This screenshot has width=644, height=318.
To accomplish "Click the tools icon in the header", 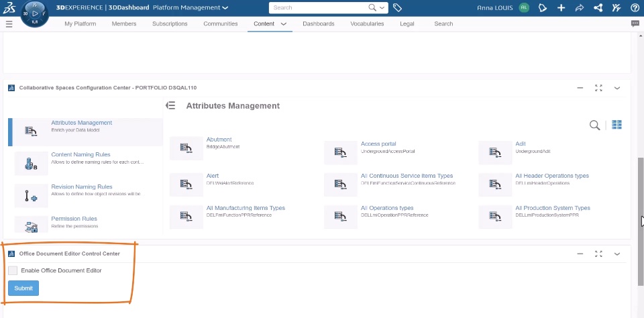I will 616,7.
